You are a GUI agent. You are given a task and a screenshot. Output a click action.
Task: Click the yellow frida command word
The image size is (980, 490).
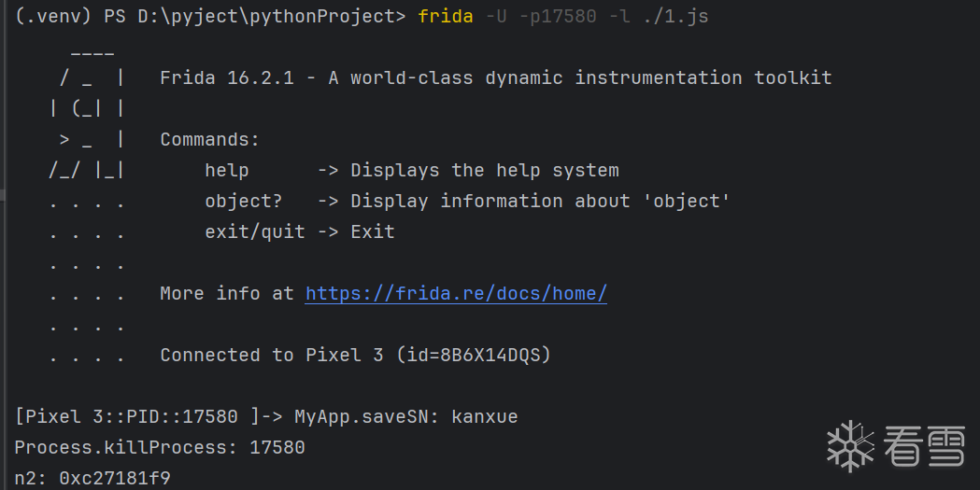tap(446, 17)
